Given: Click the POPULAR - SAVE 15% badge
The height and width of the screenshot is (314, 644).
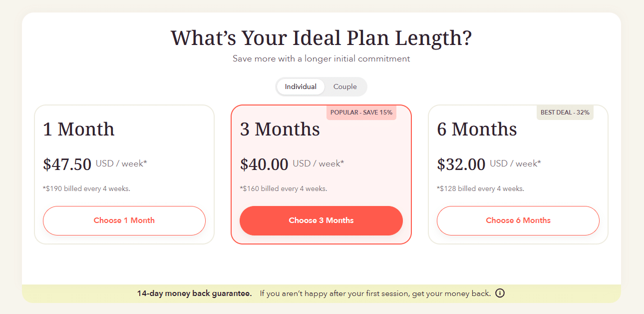Looking at the screenshot, I should tap(361, 112).
